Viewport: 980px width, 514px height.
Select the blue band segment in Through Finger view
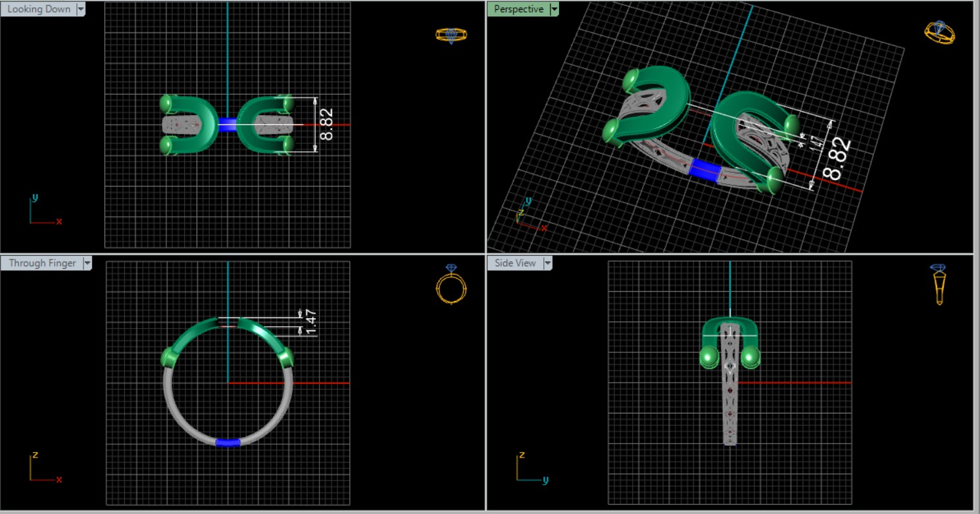point(228,442)
